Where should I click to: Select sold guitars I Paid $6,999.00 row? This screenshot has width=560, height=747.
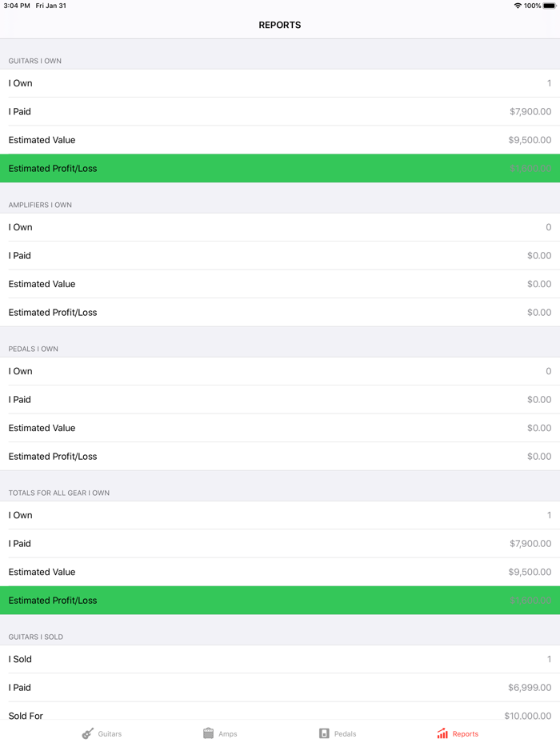[x=280, y=688]
